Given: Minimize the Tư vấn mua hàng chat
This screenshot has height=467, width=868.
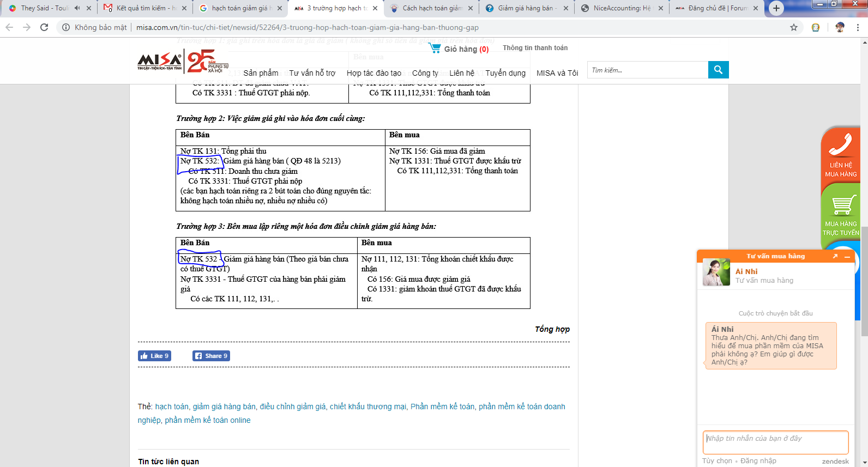Looking at the screenshot, I should [847, 256].
